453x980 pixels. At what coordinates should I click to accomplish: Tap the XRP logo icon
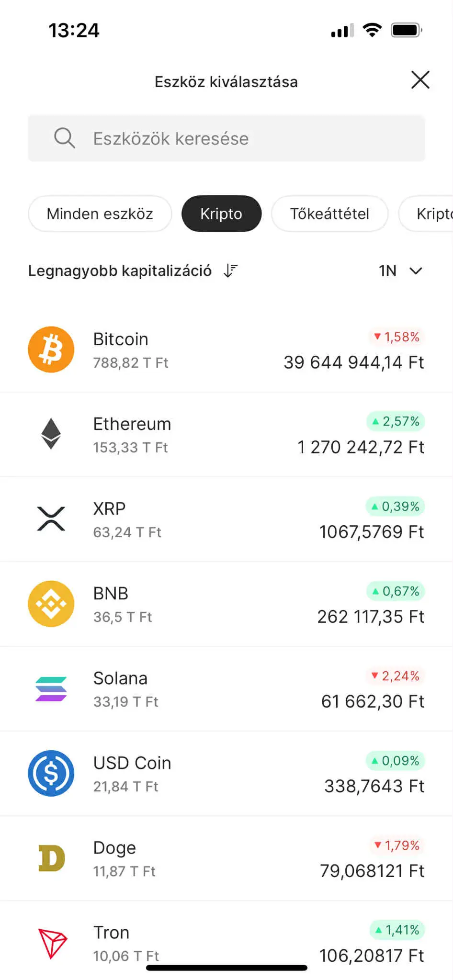[51, 519]
